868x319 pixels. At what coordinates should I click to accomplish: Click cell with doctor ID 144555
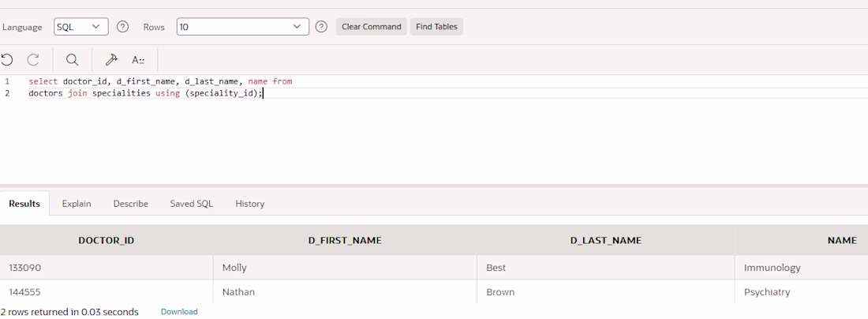[x=107, y=291]
